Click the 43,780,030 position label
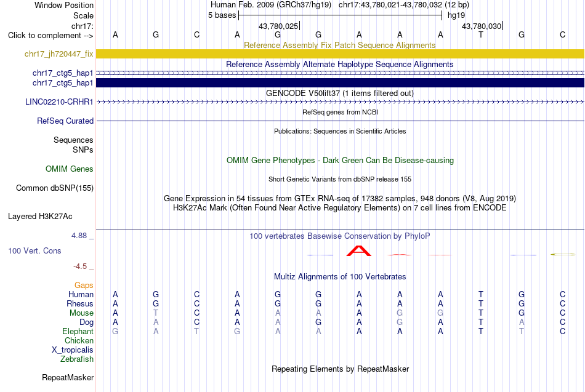The image size is (585, 392). tap(482, 26)
